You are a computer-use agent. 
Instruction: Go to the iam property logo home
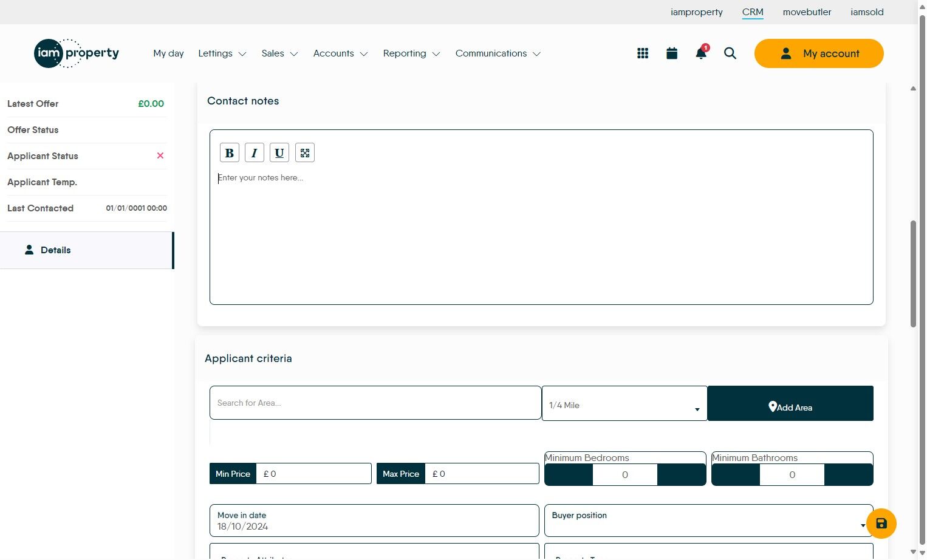click(77, 53)
